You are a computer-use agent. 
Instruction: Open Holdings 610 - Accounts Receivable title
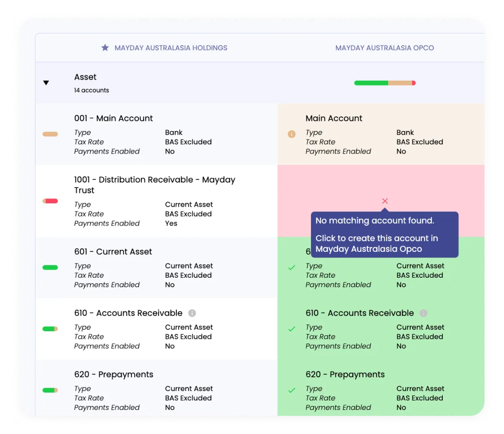pos(128,313)
